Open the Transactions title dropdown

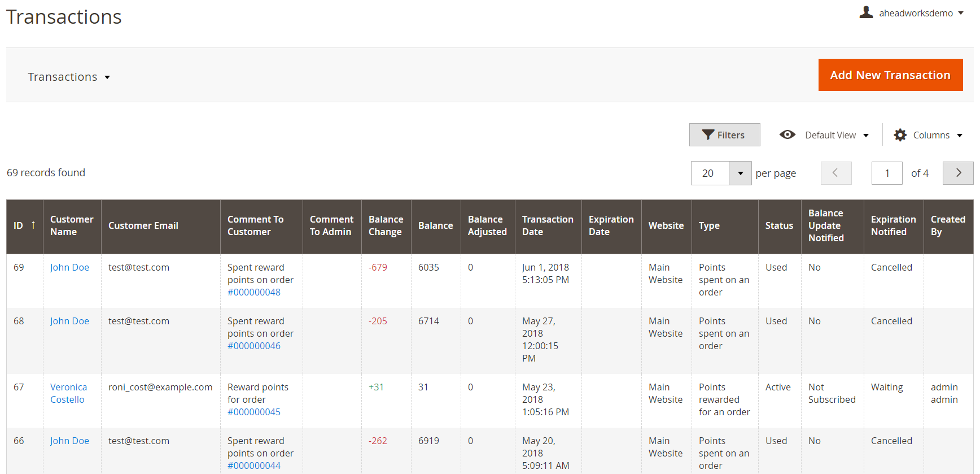69,77
